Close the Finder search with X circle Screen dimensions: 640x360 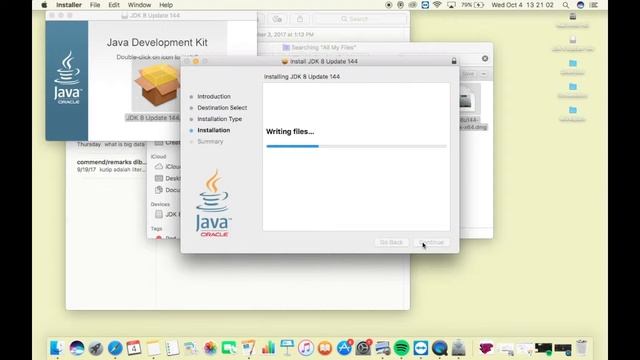[485, 58]
